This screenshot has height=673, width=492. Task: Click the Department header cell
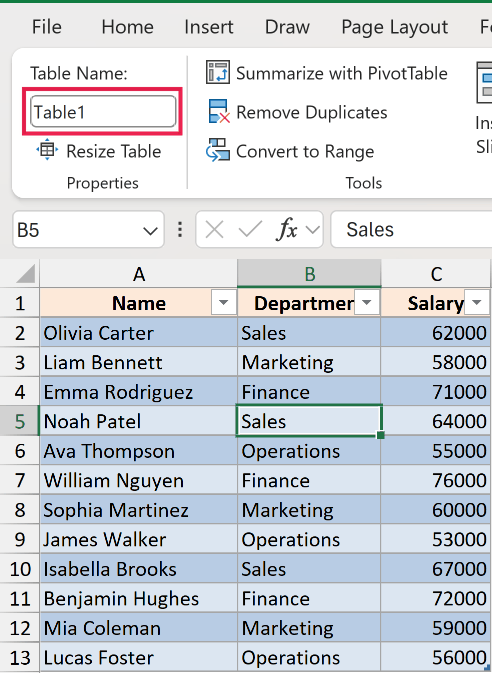(x=309, y=303)
